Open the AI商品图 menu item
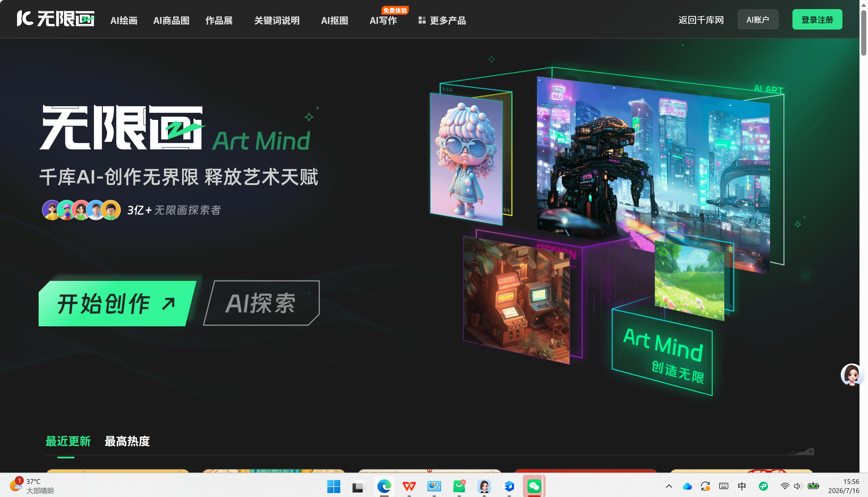The width and height of the screenshot is (868, 497). pyautogui.click(x=171, y=20)
